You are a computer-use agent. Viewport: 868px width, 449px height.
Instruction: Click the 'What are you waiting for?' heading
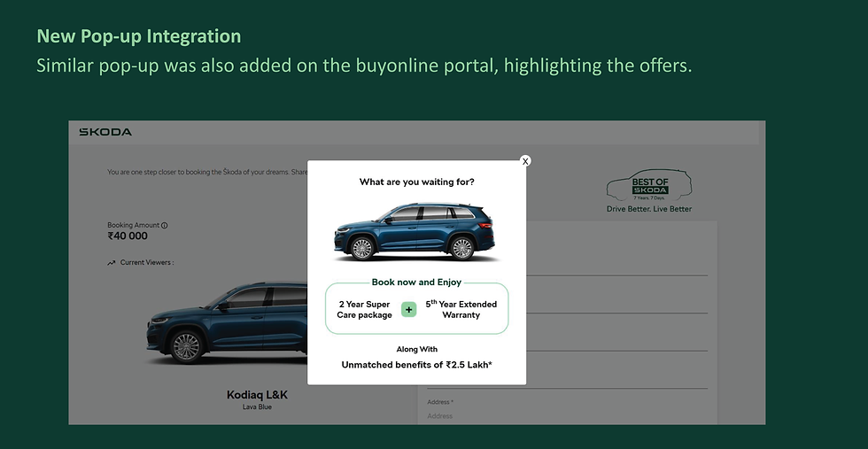(416, 182)
